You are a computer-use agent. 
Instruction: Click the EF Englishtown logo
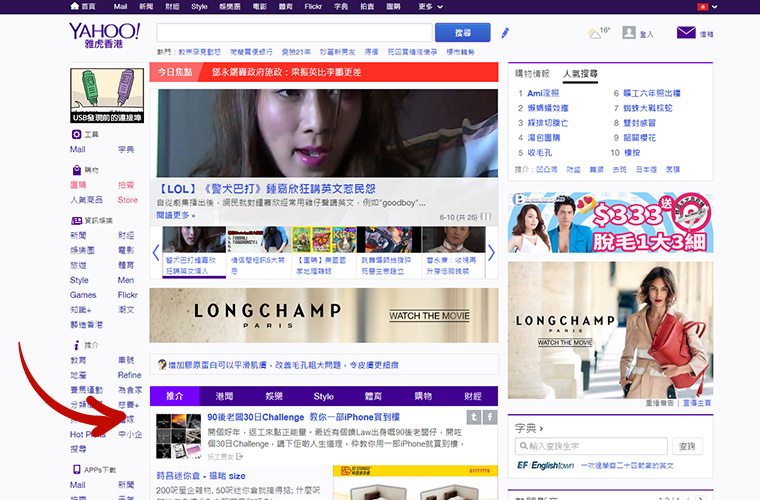point(545,465)
